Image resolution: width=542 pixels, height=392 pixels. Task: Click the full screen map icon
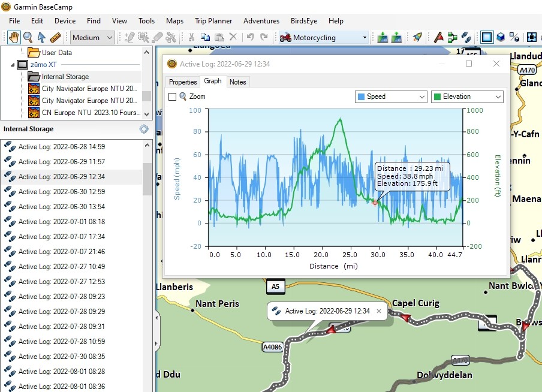coord(532,37)
